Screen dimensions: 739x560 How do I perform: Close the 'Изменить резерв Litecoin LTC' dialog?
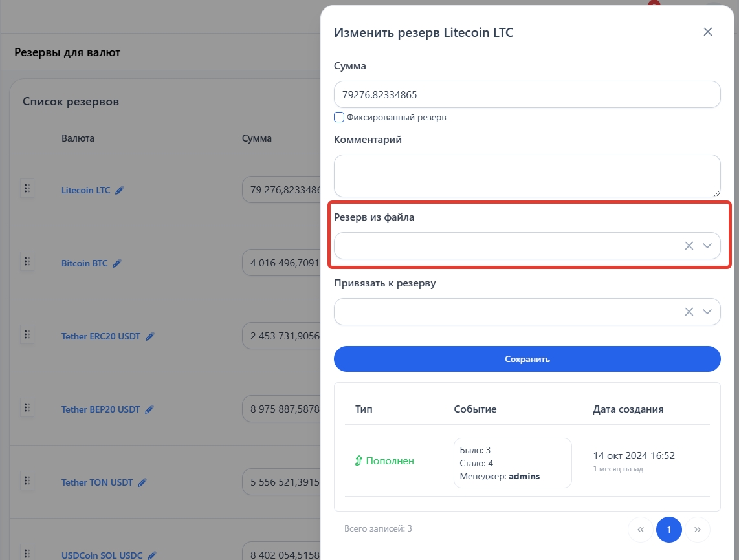pyautogui.click(x=708, y=32)
